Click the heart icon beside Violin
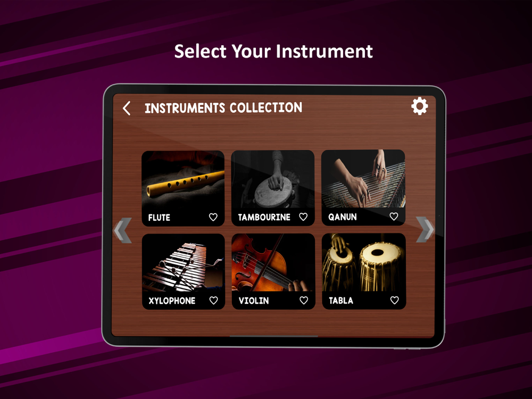This screenshot has width=532, height=399. pos(304,300)
